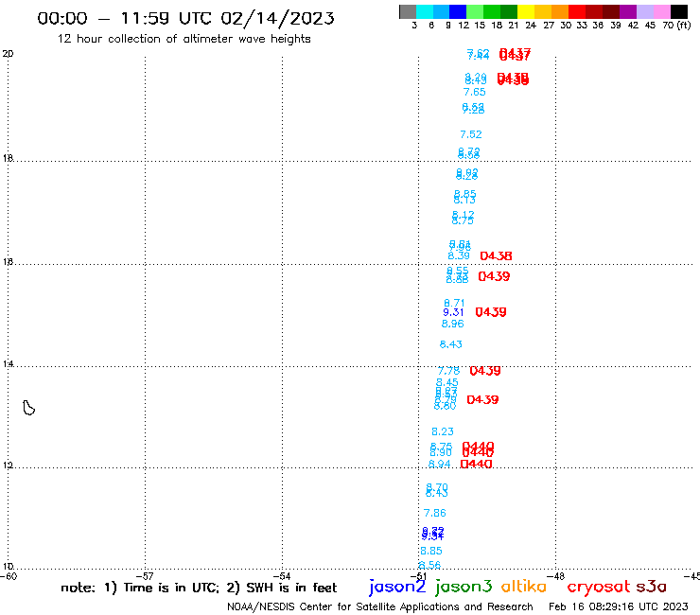
Task: Click the black legend swatch
Action: pyautogui.click(x=678, y=11)
